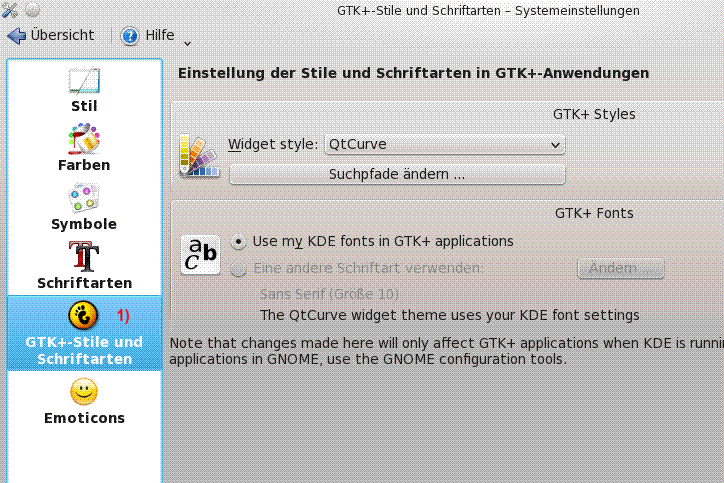This screenshot has width=724, height=483.
Task: Open the Widget style QtCurve dropdown
Action: (x=445, y=144)
